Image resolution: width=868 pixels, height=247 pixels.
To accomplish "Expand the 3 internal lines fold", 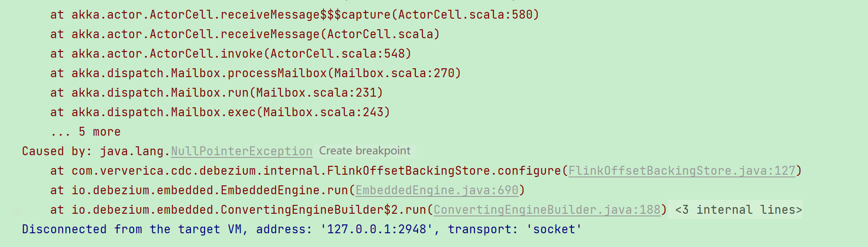I will point(738,210).
